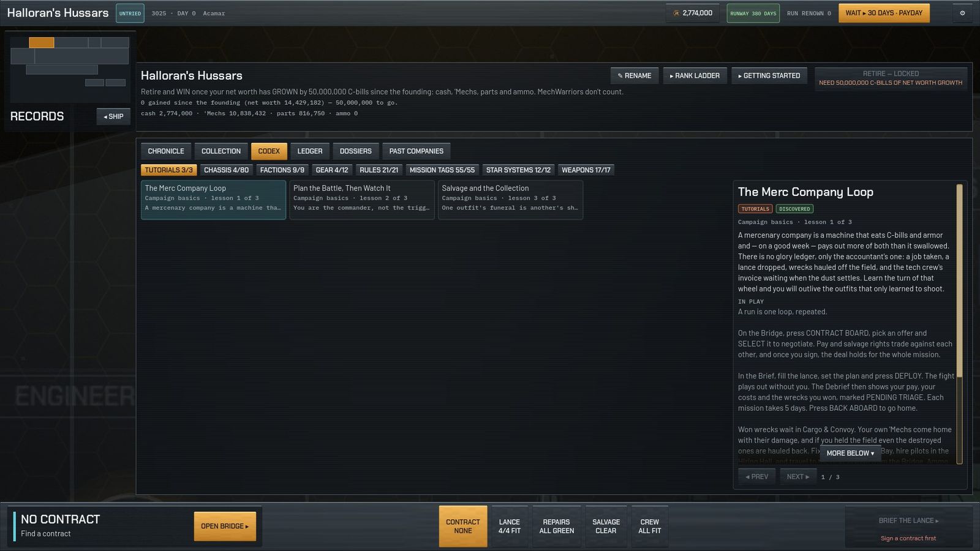Select STAR SYSTEMS 12/12 codex category
The image size is (980, 551).
pos(518,170)
